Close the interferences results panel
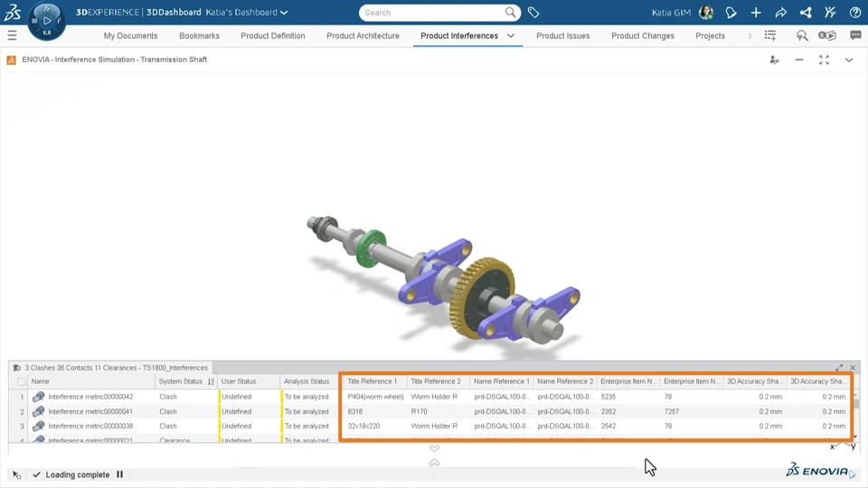Screen dimensions: 868x488 (853, 368)
